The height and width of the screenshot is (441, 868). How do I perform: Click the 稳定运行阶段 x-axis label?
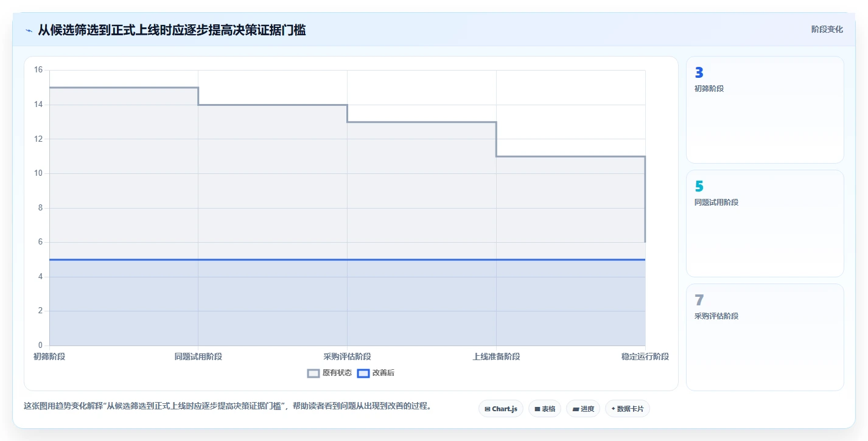click(645, 356)
